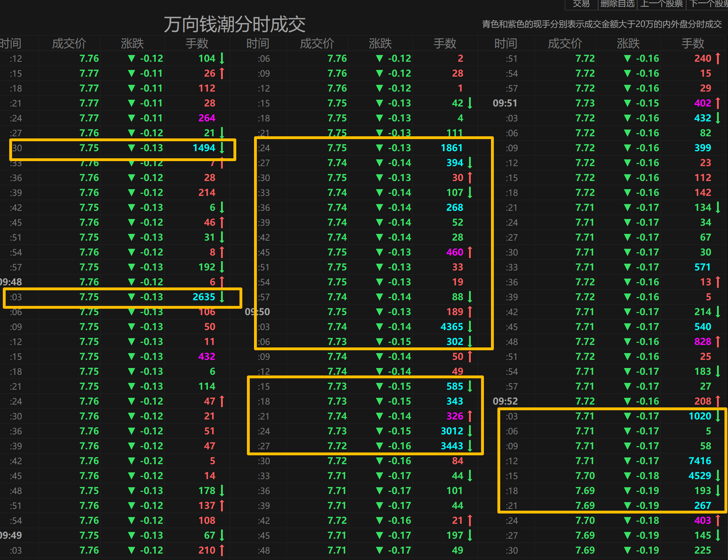Click the 涨跌 header in first column group

pos(132,43)
